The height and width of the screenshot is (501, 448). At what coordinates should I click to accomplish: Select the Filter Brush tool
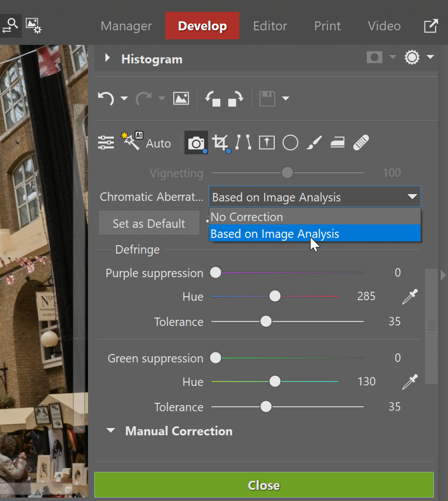point(313,143)
